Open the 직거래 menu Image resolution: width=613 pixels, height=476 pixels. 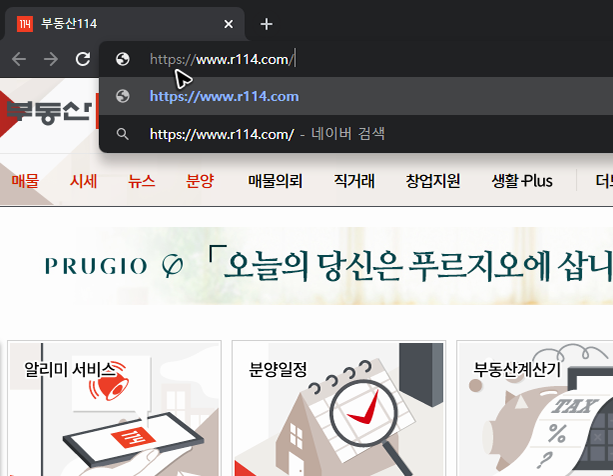354,181
